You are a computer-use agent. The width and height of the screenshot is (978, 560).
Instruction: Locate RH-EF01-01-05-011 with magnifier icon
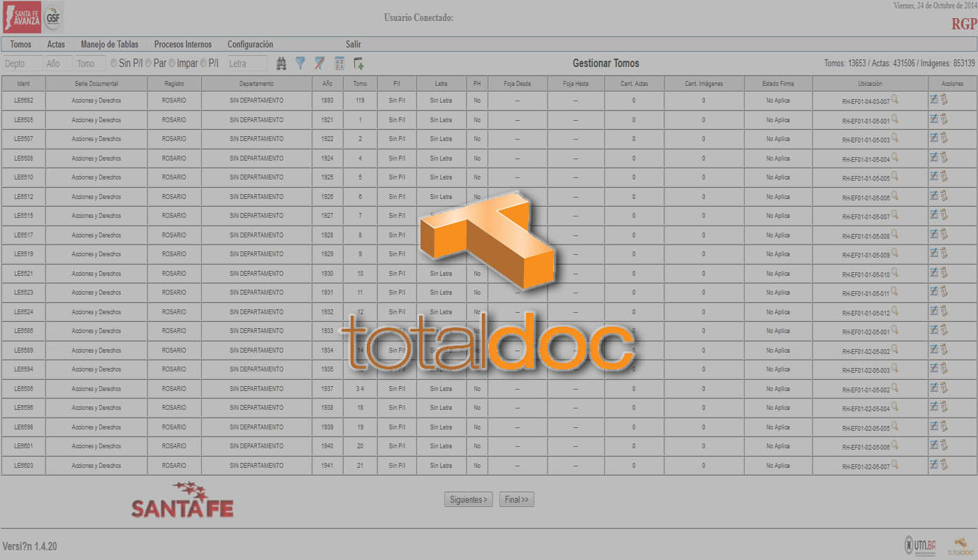pos(895,292)
